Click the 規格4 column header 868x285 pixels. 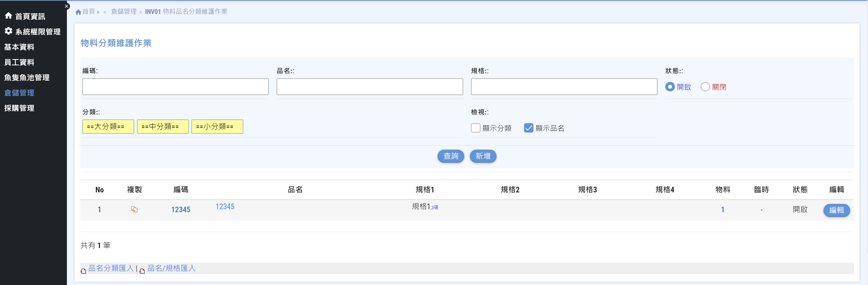coord(664,190)
